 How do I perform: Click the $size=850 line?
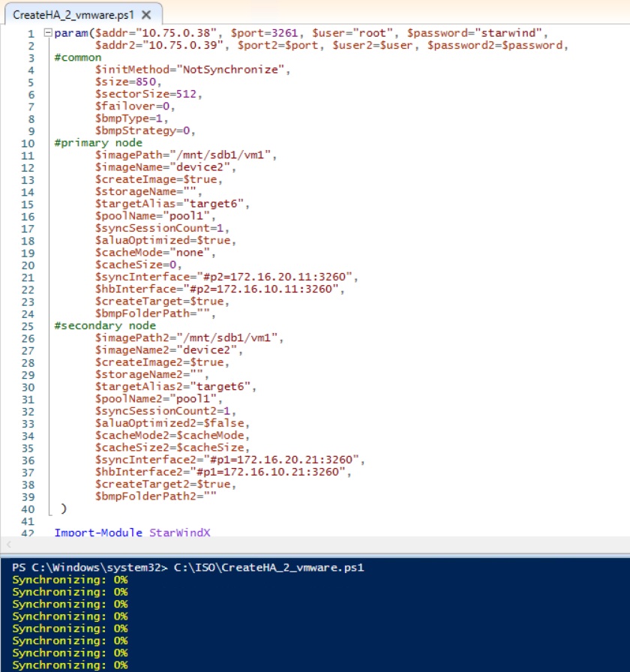128,82
